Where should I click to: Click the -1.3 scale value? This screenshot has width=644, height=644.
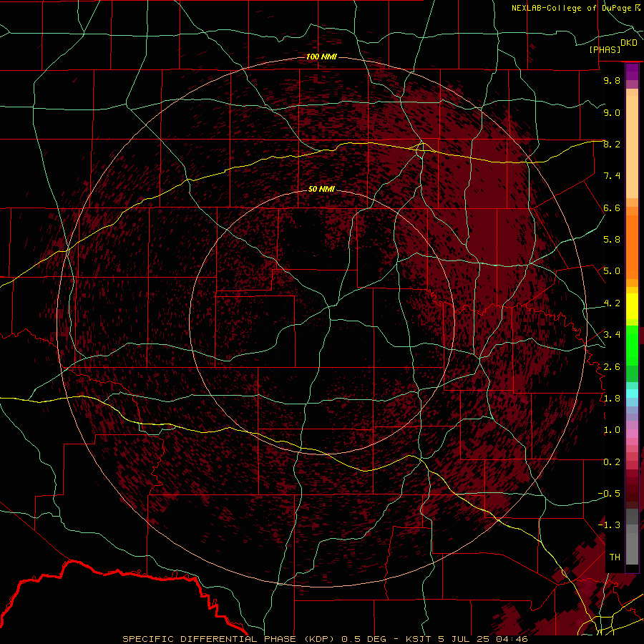[609, 525]
